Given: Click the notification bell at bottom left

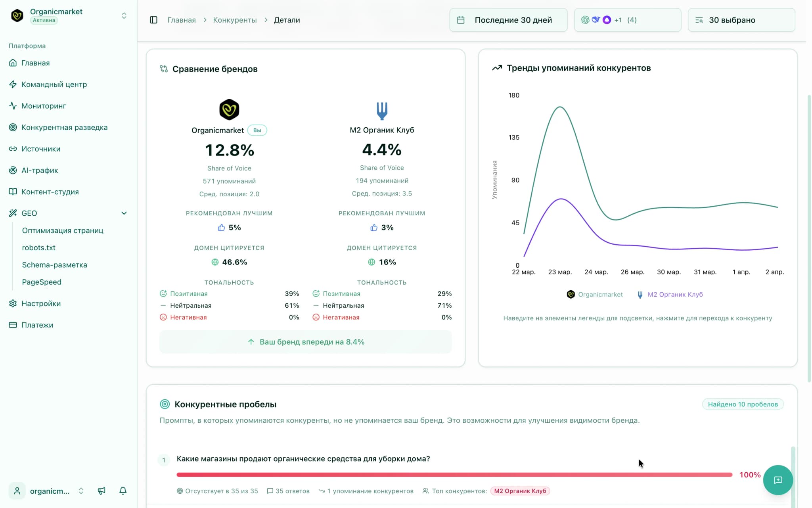Looking at the screenshot, I should pyautogui.click(x=123, y=491).
